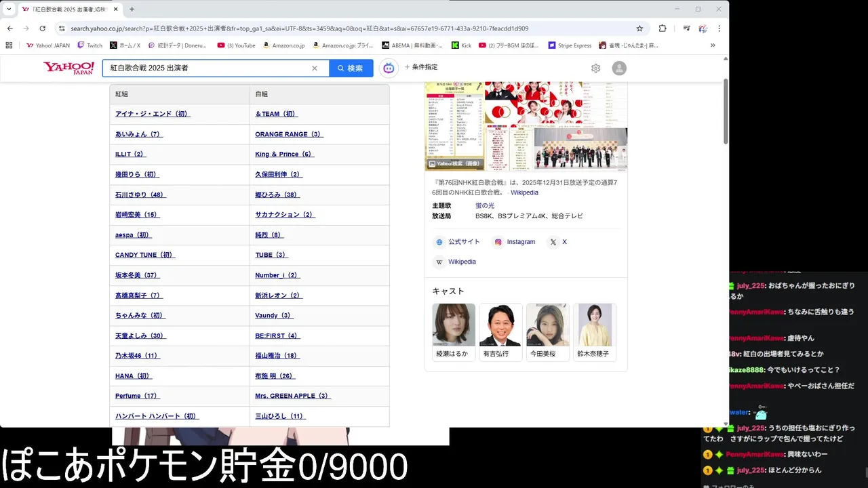Bookmark this page with the star icon
868x488 pixels.
point(639,28)
